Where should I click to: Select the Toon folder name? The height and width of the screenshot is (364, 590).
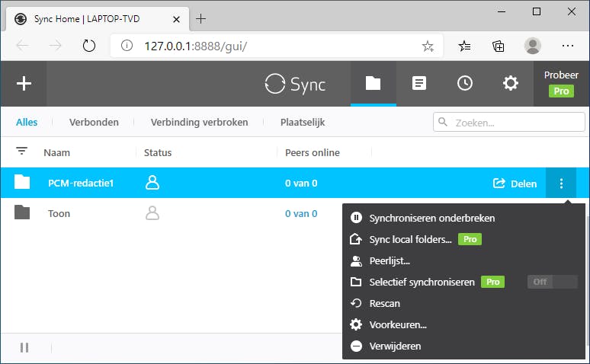59,213
